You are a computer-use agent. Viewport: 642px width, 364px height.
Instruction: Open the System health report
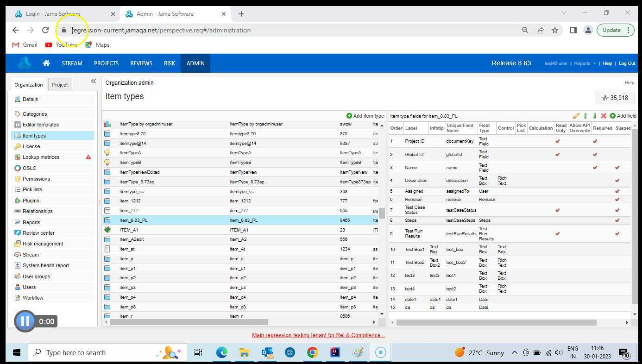(45, 265)
